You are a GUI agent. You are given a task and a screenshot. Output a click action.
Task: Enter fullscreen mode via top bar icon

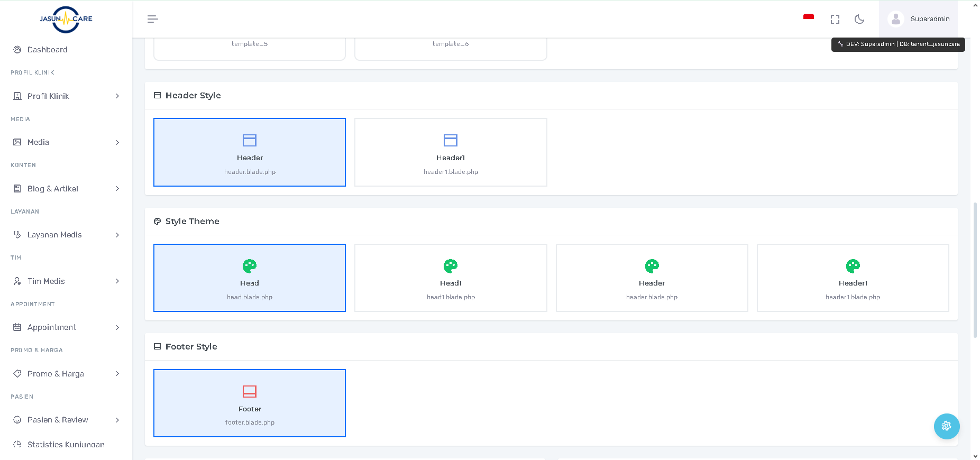(835, 19)
